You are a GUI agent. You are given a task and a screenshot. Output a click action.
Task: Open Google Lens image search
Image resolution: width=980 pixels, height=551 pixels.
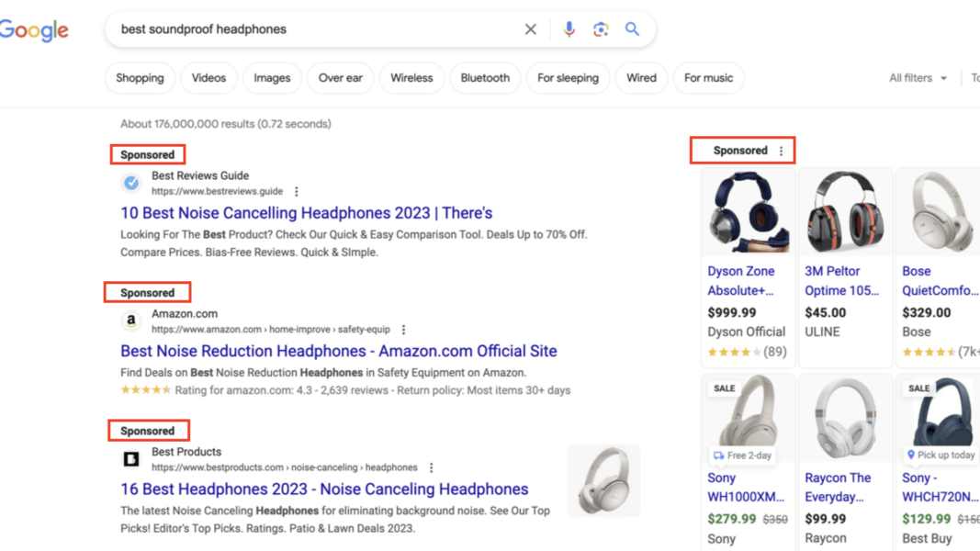pos(600,28)
